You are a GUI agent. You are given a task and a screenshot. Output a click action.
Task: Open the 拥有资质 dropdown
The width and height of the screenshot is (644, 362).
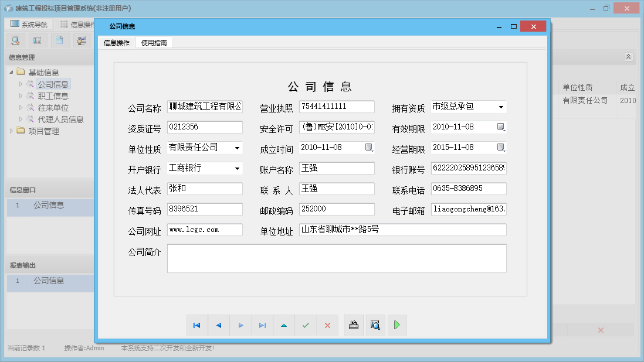(501, 107)
